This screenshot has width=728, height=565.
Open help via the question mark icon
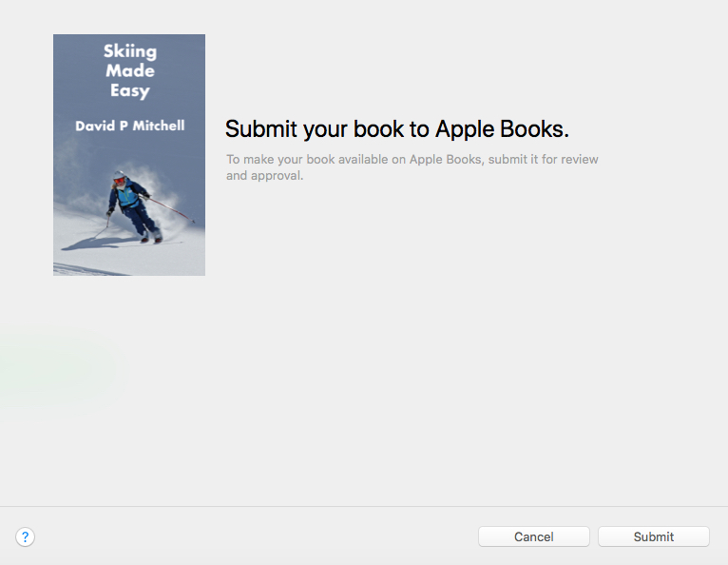(25, 536)
